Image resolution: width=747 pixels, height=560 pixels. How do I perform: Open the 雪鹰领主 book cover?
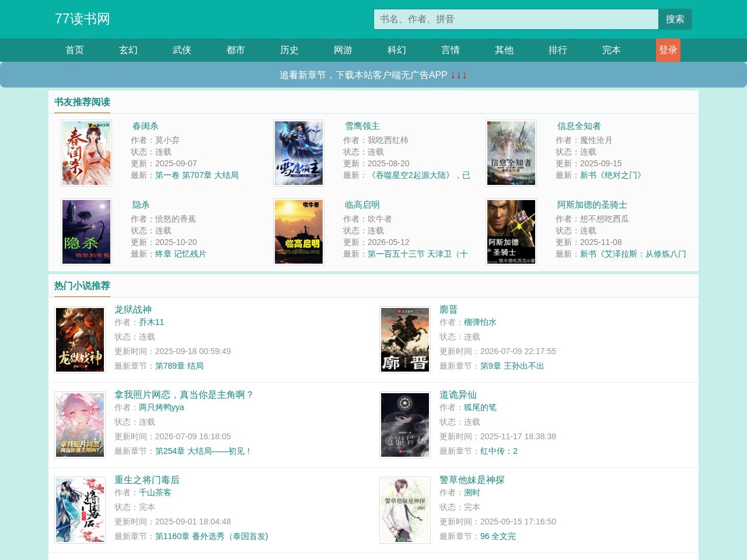coord(299,153)
